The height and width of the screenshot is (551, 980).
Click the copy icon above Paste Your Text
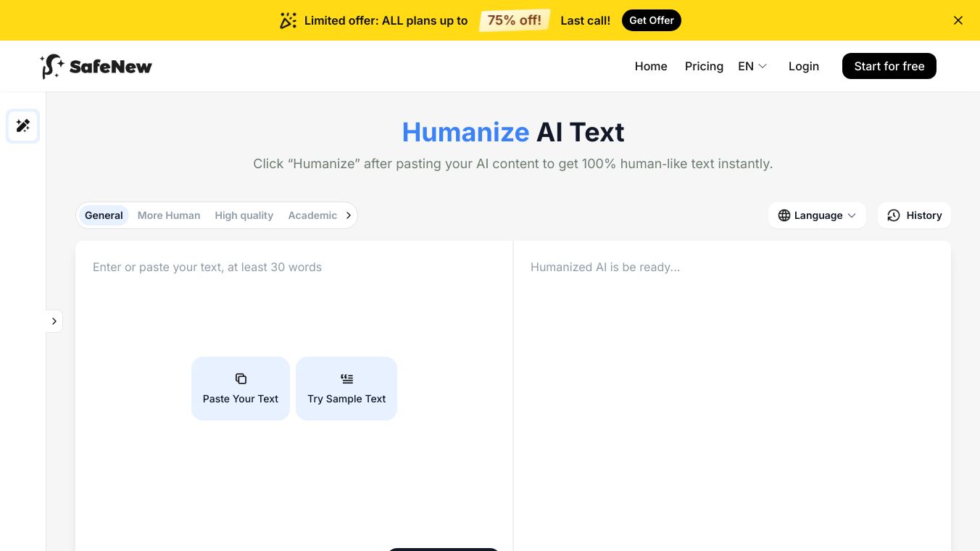point(241,378)
